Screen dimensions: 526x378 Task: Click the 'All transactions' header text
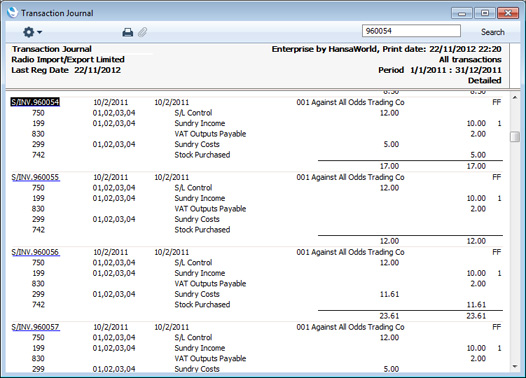click(x=470, y=59)
